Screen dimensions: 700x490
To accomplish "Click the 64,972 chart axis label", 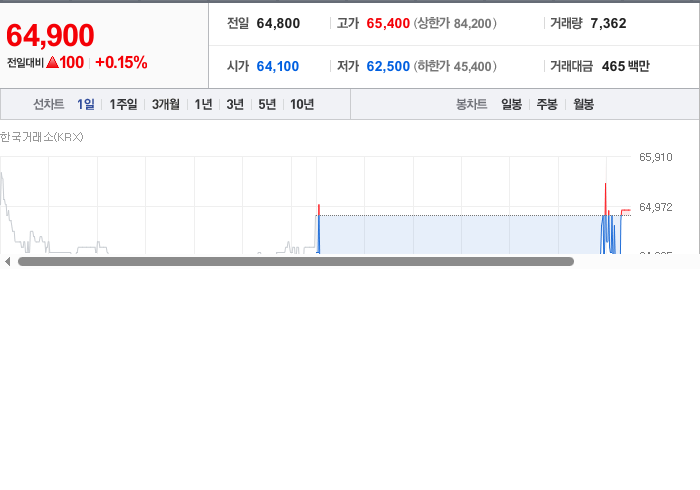I will 655,207.
